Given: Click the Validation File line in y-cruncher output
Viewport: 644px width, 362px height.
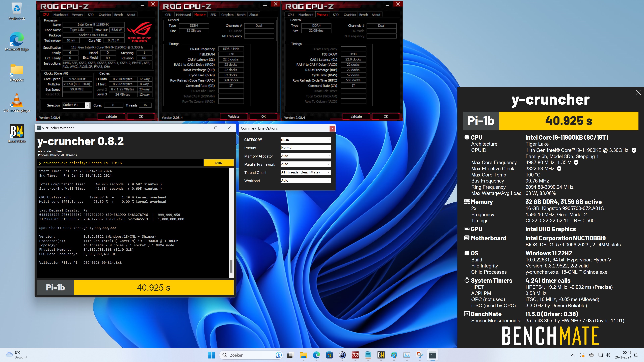Looking at the screenshot, I should (x=80, y=263).
